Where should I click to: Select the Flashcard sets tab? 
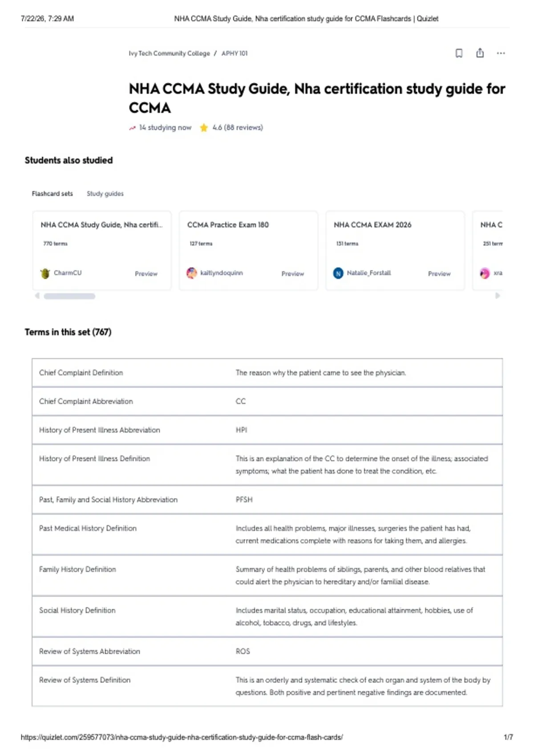point(52,193)
